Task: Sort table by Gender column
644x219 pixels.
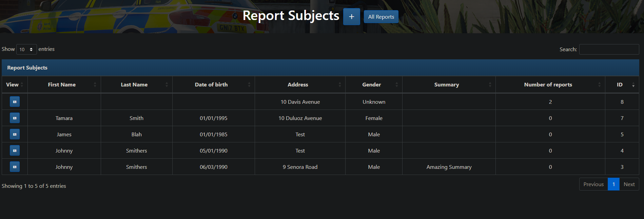Action: point(371,85)
